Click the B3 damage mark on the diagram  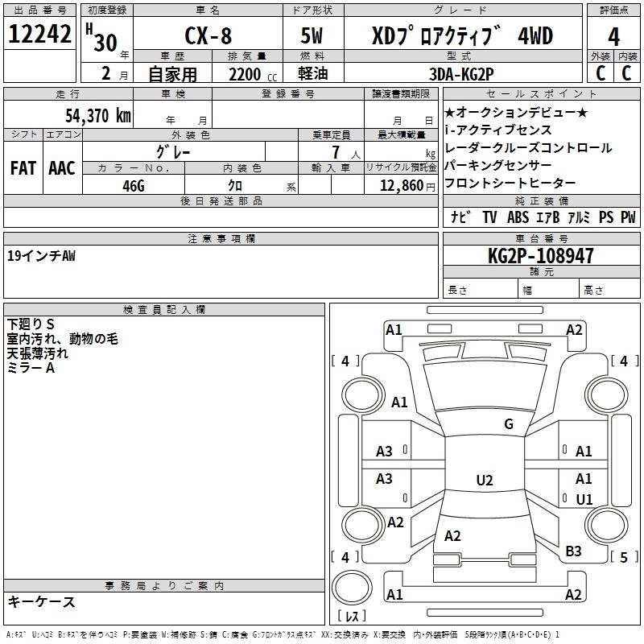click(573, 551)
